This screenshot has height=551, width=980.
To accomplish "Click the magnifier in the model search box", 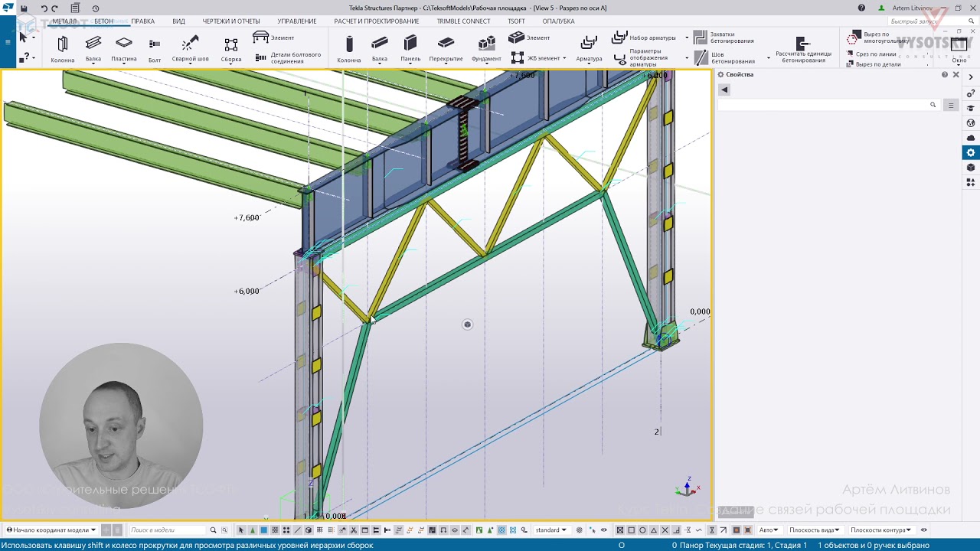I will (x=213, y=530).
